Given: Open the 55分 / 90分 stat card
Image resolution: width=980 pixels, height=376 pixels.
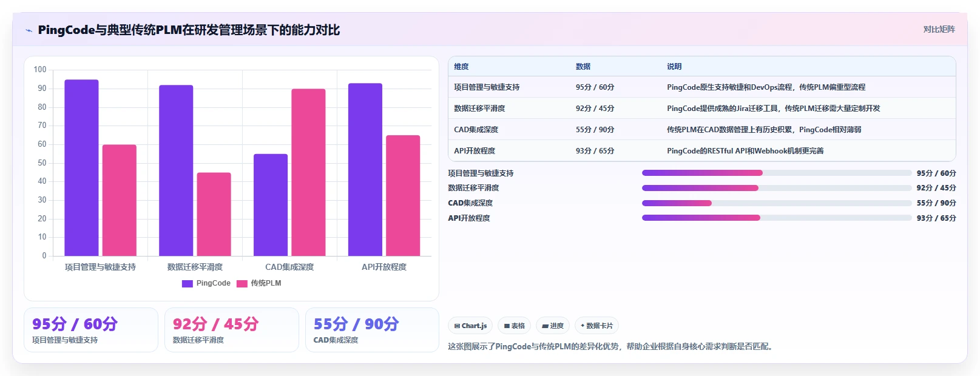Looking at the screenshot, I should point(372,330).
